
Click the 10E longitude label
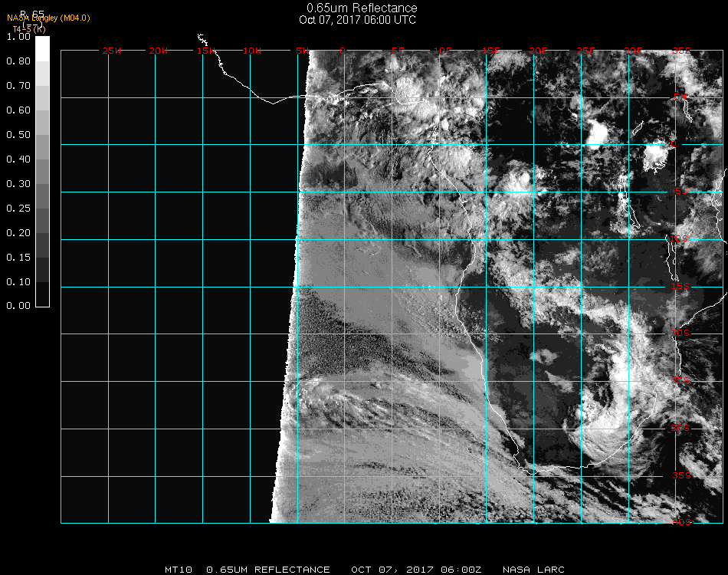444,51
